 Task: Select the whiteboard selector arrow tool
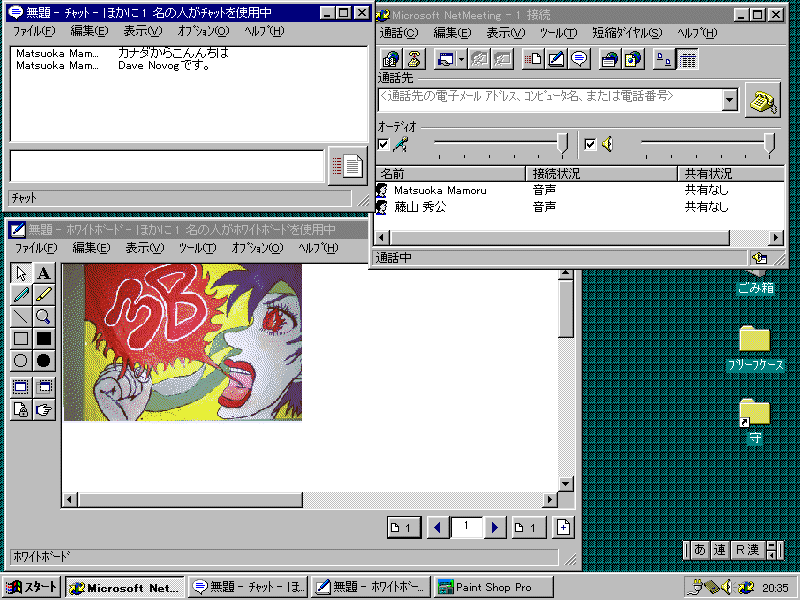(x=21, y=273)
